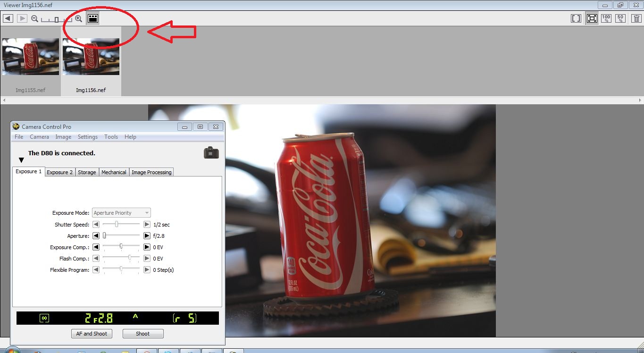Viewport: 644px width, 353px height.
Task: Adjust the Flexible Program slider
Action: point(121,270)
